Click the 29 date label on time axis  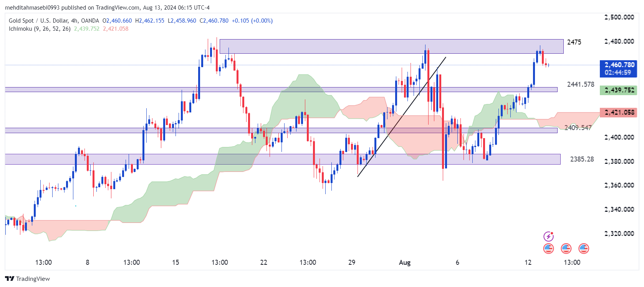(352, 262)
